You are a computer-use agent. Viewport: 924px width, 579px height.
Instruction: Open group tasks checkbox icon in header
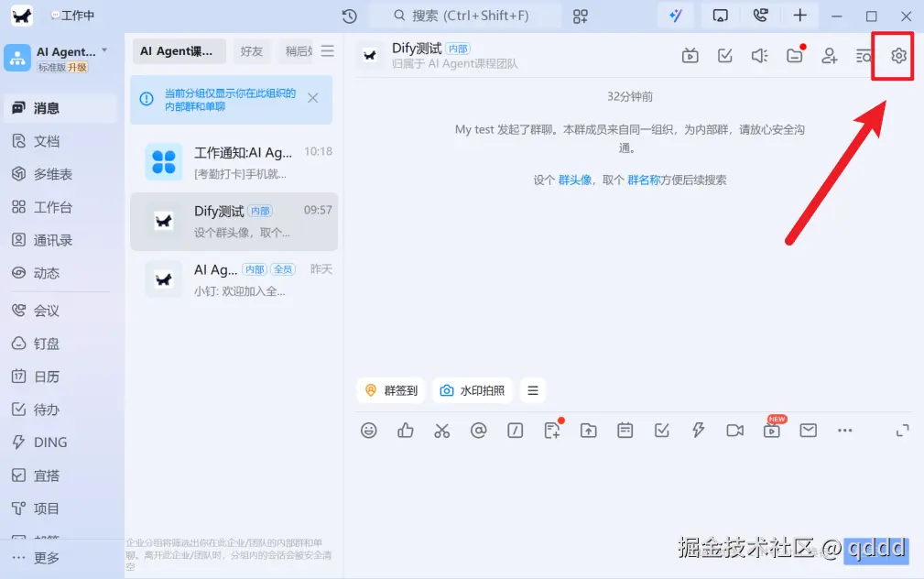click(x=724, y=55)
